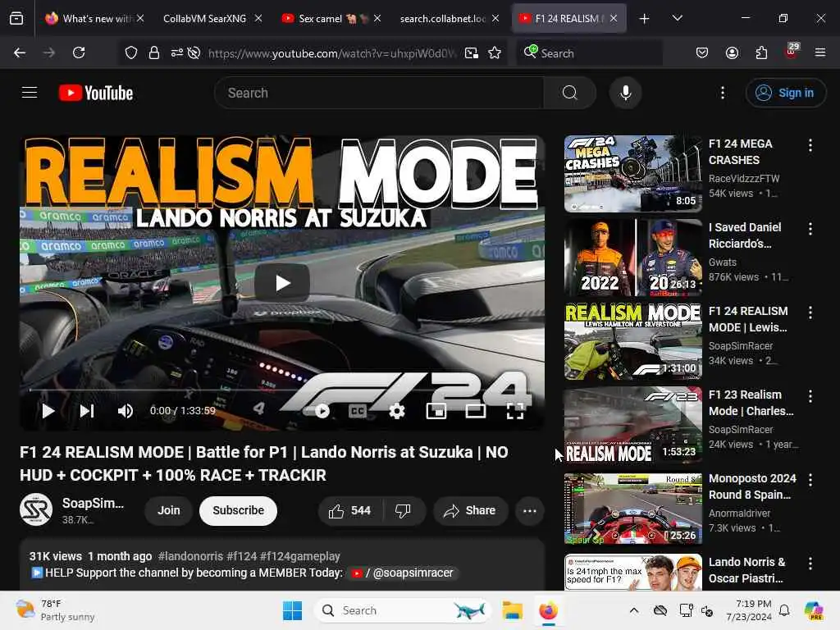Toggle Picture-in-Picture in the address bar
Viewport: 840px width, 630px height.
point(472,52)
